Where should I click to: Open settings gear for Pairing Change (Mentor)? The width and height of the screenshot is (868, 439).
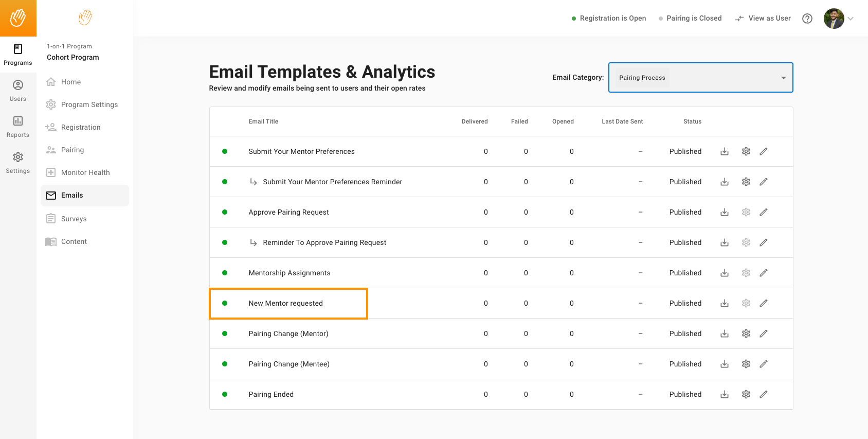point(746,333)
